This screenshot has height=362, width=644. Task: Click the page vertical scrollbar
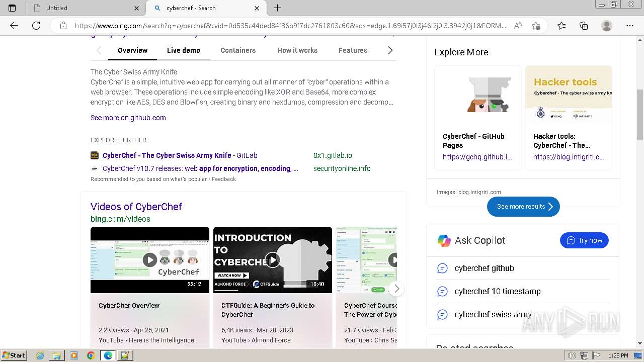[640, 115]
